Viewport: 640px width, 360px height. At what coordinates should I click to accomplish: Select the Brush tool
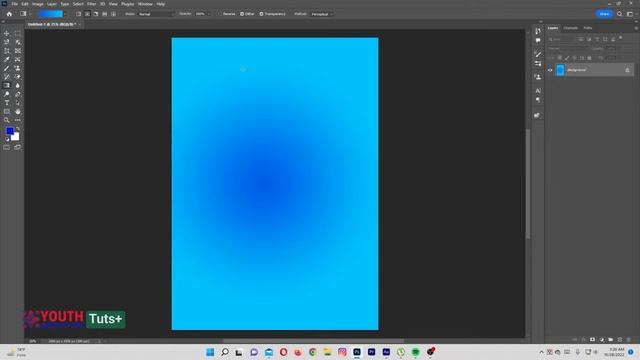(x=7, y=68)
